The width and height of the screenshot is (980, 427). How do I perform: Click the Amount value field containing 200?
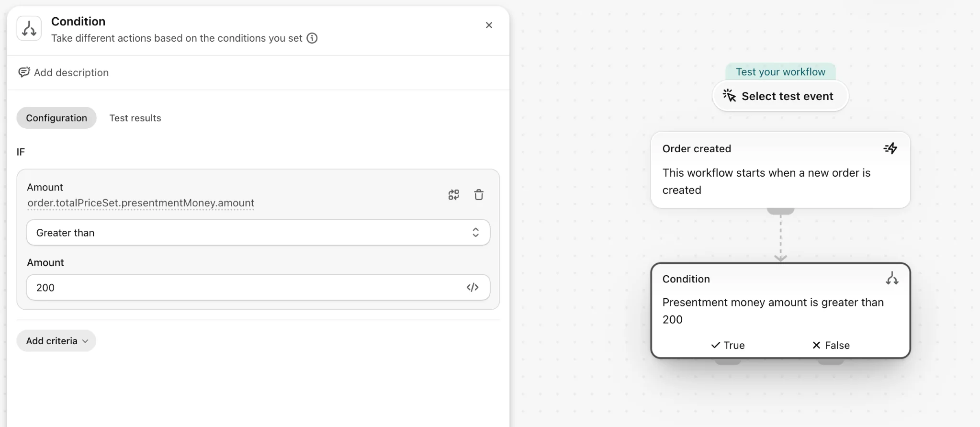258,287
